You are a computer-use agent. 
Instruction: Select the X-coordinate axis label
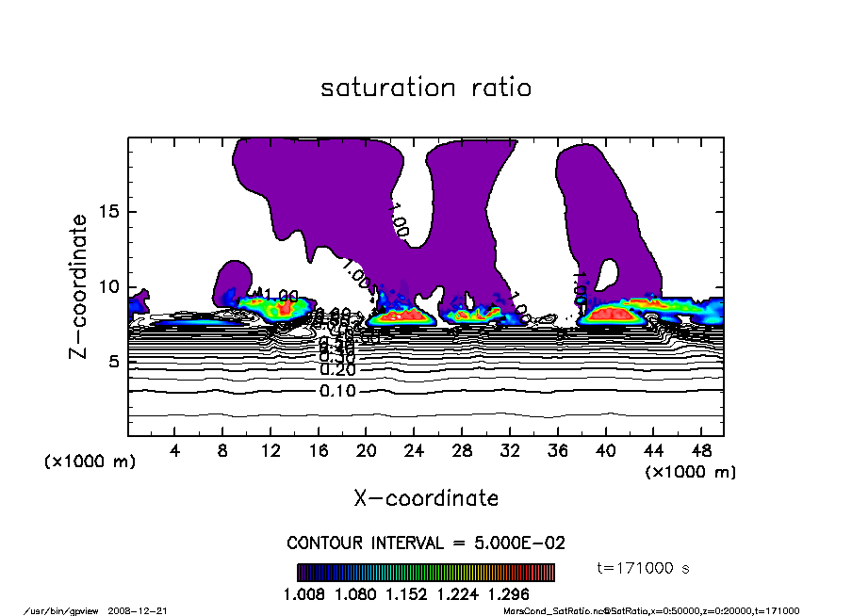click(426, 497)
